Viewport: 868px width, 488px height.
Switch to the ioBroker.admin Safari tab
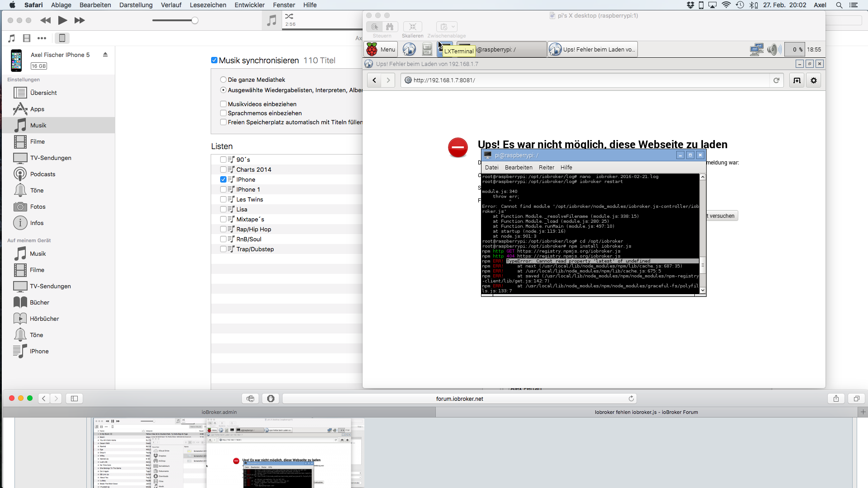(219, 412)
